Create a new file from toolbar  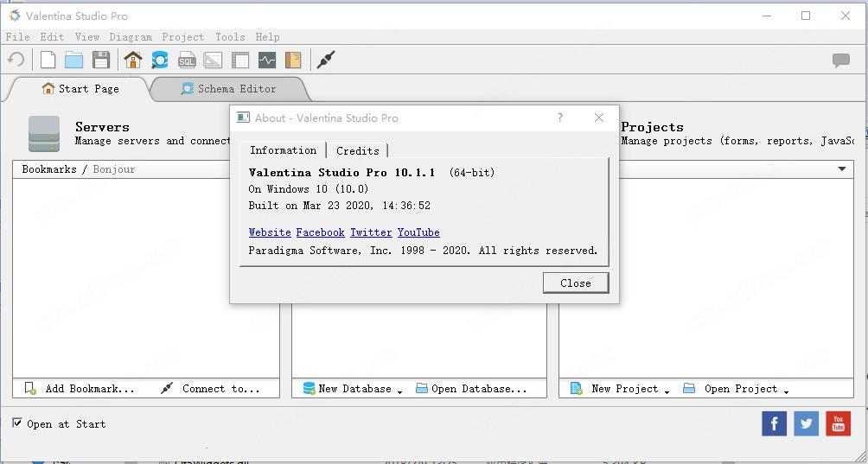[x=48, y=60]
